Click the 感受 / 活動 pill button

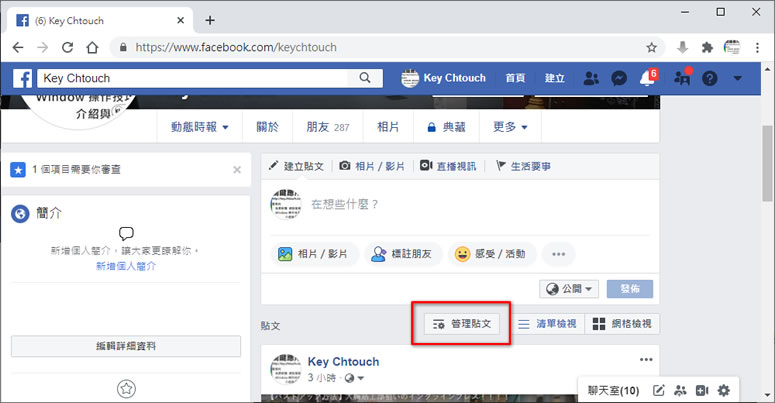coord(491,254)
